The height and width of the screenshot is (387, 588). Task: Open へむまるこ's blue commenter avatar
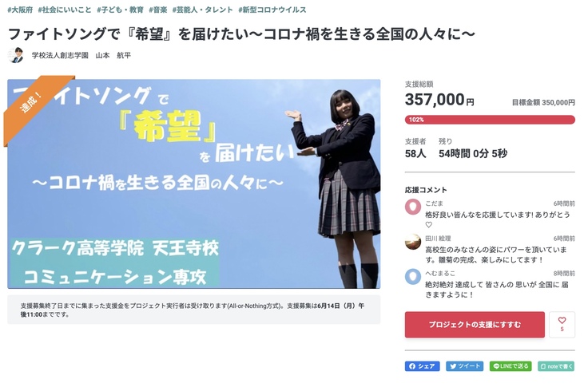pos(413,276)
